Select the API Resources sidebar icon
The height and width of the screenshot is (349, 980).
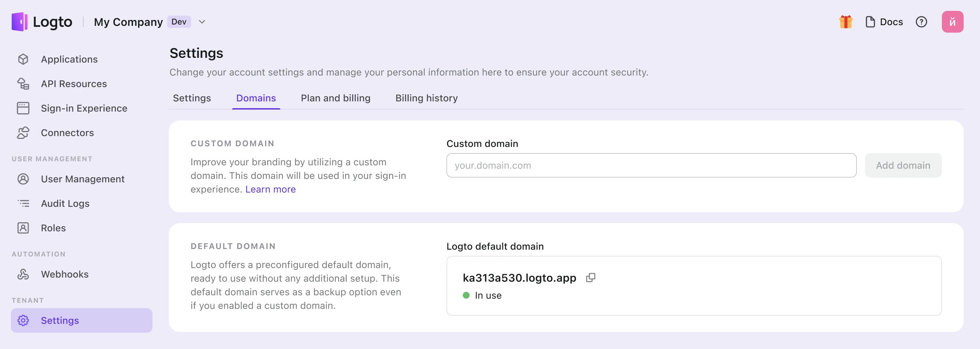23,84
